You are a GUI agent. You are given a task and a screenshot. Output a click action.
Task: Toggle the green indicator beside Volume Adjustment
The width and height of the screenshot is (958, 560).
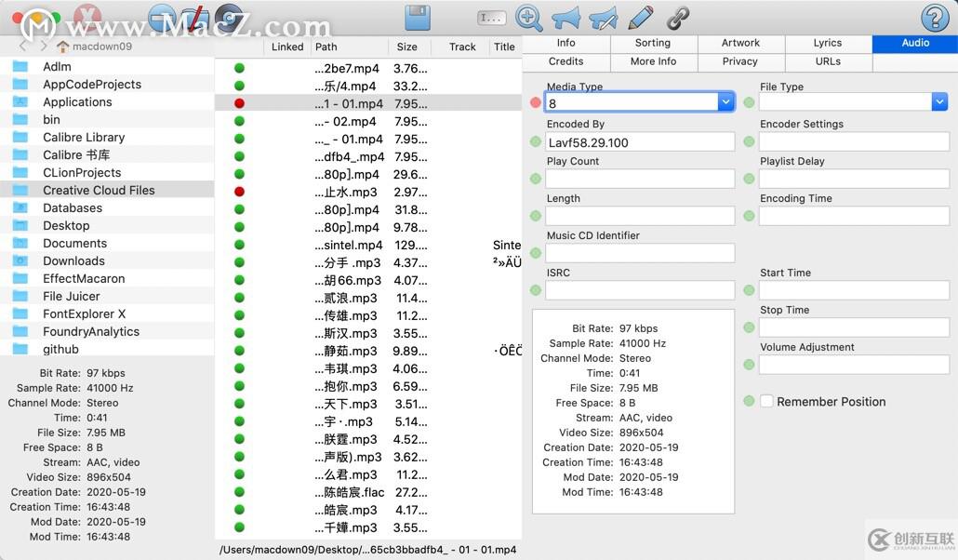(749, 365)
